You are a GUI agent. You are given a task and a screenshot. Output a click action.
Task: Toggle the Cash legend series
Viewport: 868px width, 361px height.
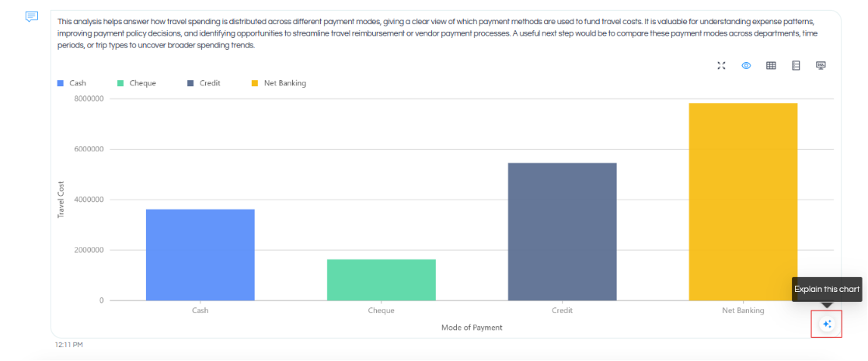point(72,84)
